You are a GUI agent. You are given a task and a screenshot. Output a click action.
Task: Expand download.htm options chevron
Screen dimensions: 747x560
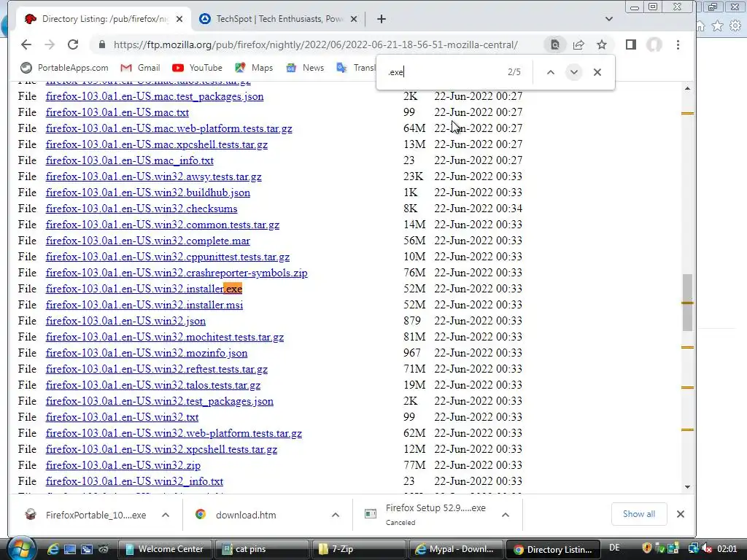(336, 515)
